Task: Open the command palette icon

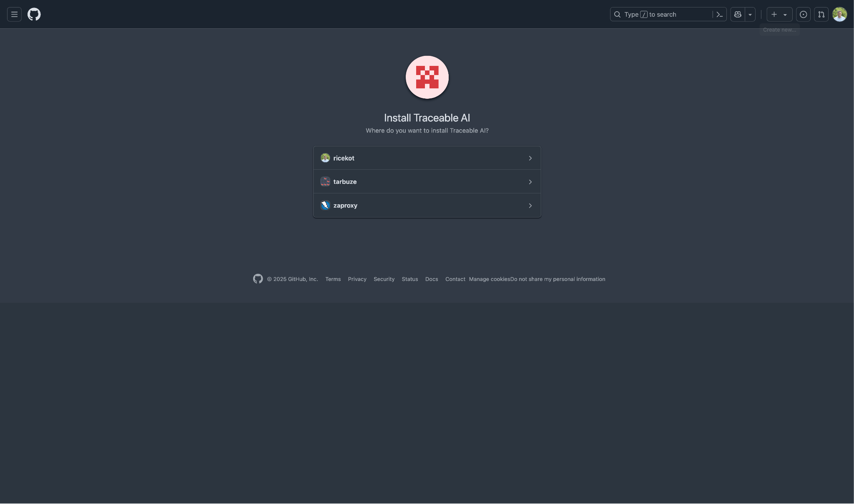Action: coord(719,14)
